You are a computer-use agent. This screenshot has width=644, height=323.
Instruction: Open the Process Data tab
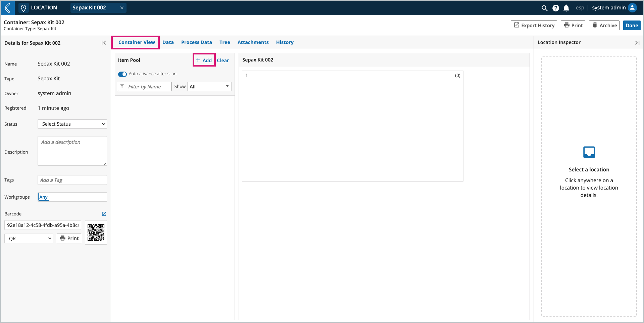196,42
